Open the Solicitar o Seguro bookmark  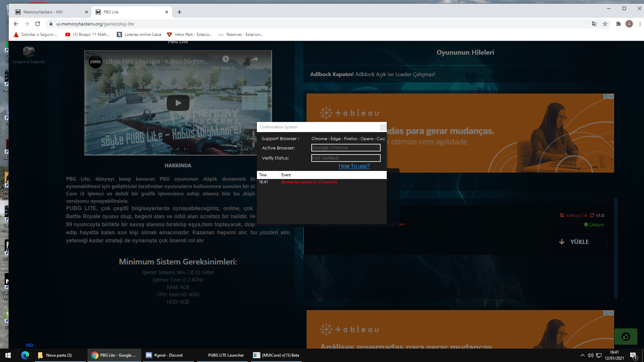pyautogui.click(x=36, y=35)
